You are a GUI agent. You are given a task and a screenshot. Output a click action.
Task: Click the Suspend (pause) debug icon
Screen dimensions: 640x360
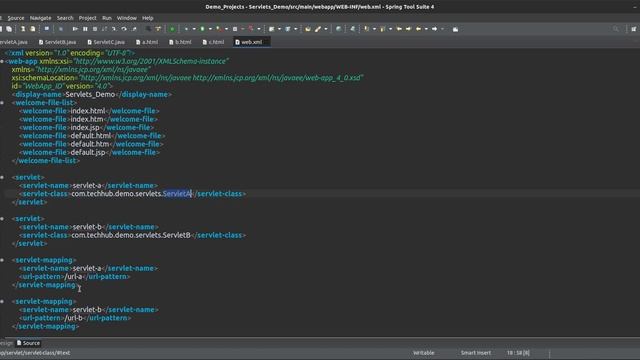(x=85, y=29)
